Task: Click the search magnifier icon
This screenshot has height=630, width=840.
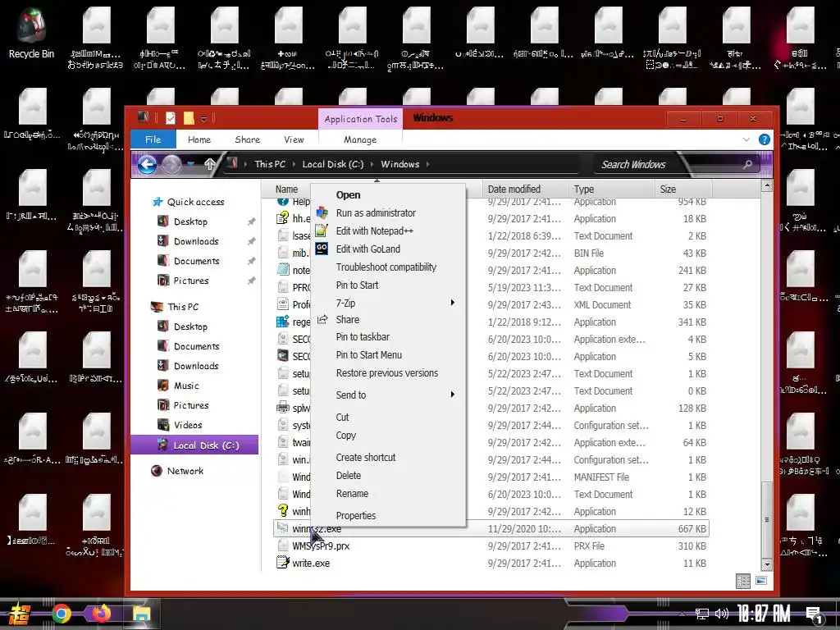Action: click(747, 164)
